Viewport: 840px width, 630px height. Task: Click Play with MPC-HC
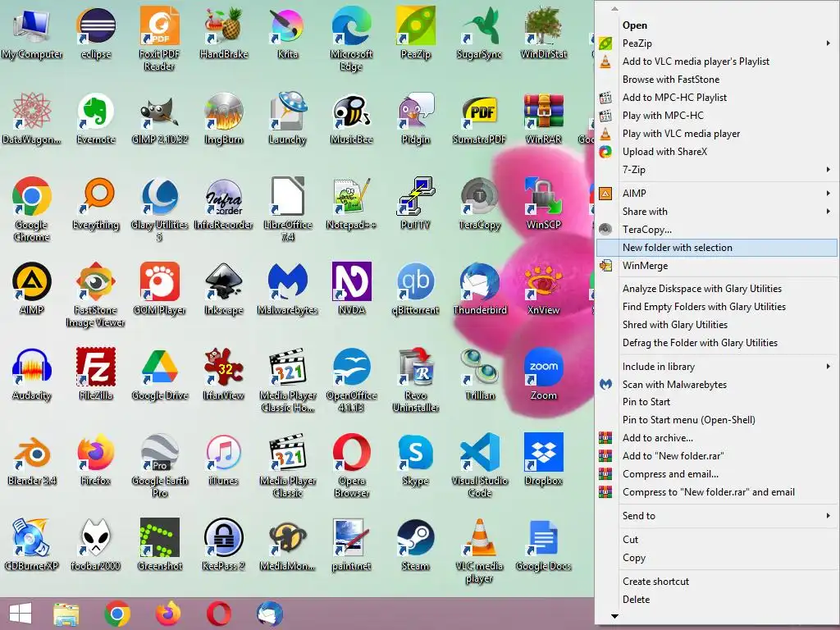717,116
